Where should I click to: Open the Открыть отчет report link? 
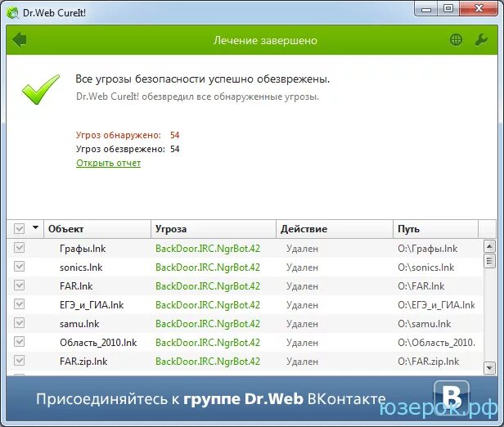[x=108, y=163]
